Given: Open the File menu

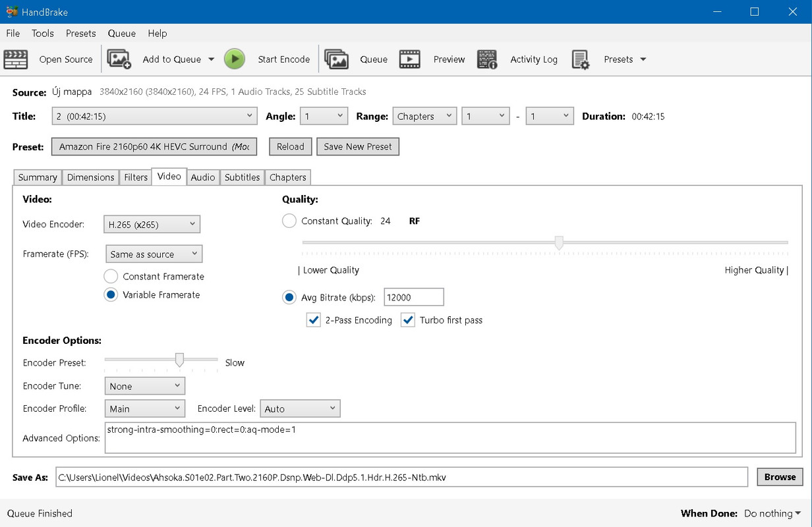Looking at the screenshot, I should [x=13, y=33].
